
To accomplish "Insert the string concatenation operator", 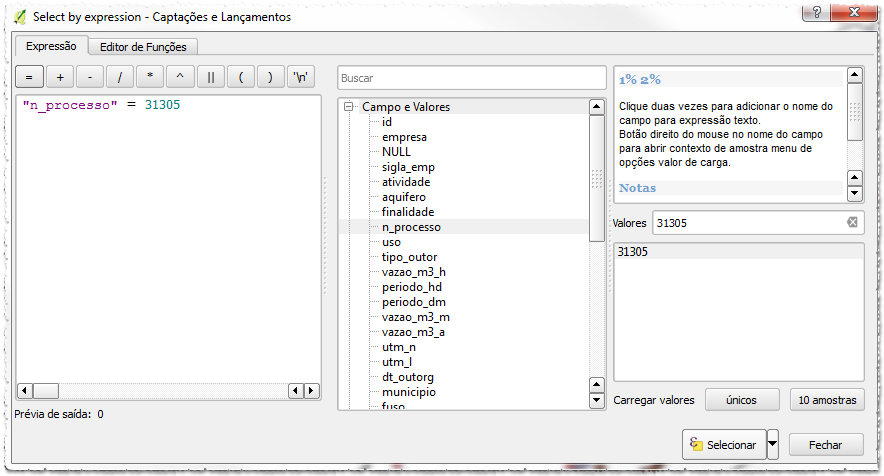I will (x=210, y=77).
